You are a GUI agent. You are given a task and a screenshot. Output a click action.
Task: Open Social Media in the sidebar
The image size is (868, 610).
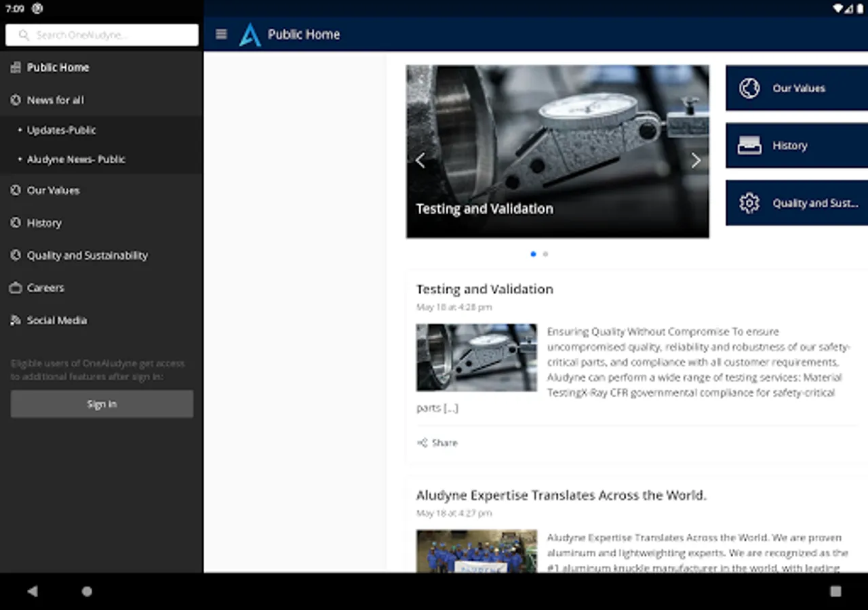(102, 321)
